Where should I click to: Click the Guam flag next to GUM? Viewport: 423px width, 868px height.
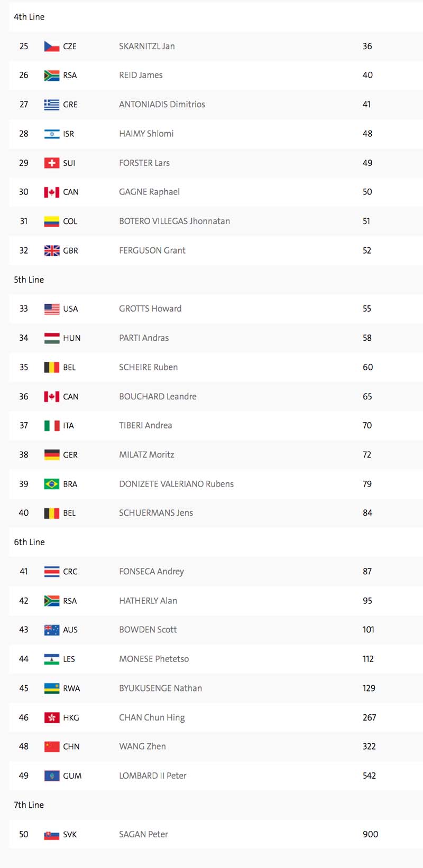coord(51,776)
